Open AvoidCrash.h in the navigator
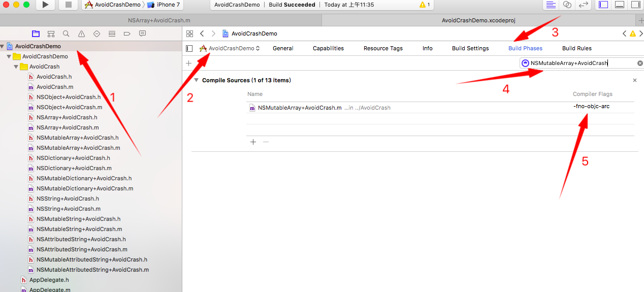Viewport: 644px width, 292px height. [54, 77]
